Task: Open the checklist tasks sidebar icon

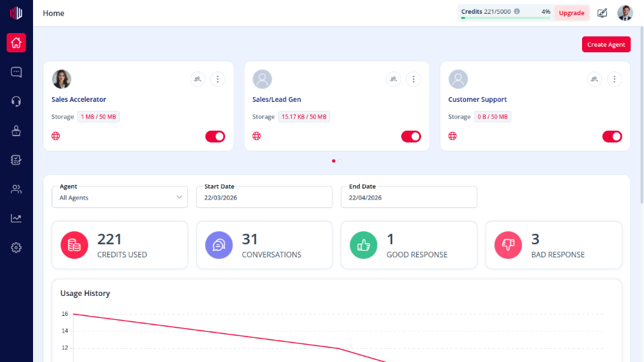Action: pyautogui.click(x=16, y=160)
